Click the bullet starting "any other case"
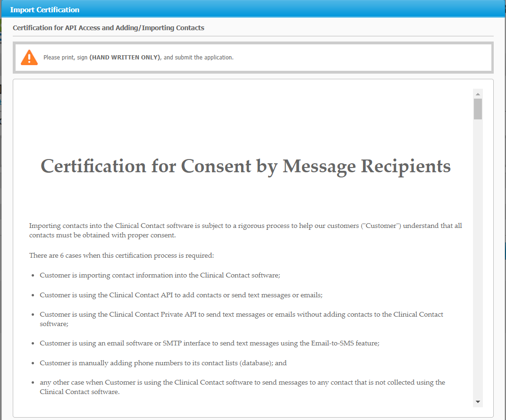 click(242, 387)
